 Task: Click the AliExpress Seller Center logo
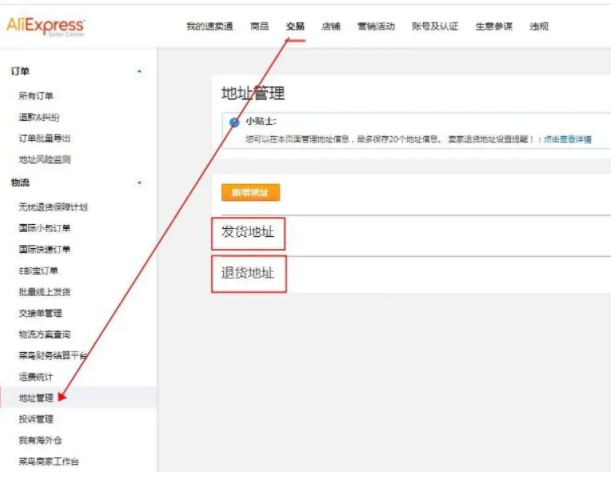coord(46,26)
